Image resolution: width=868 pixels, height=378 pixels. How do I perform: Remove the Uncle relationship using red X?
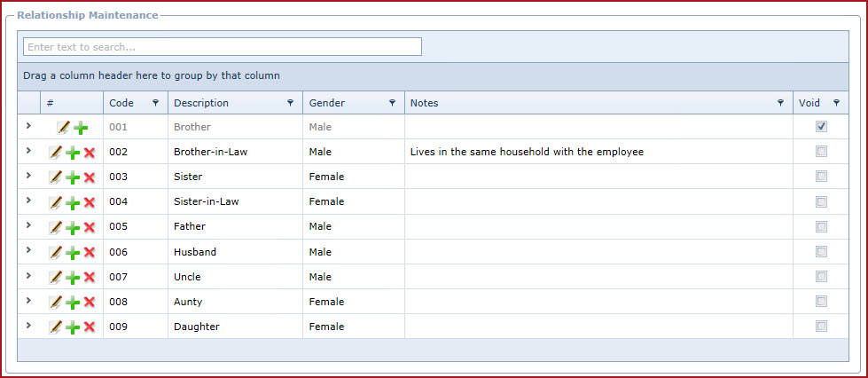click(90, 277)
